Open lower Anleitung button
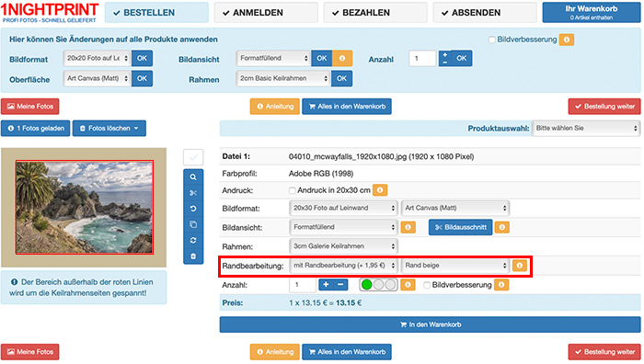Screen dimensions: 644x364 click(x=275, y=352)
